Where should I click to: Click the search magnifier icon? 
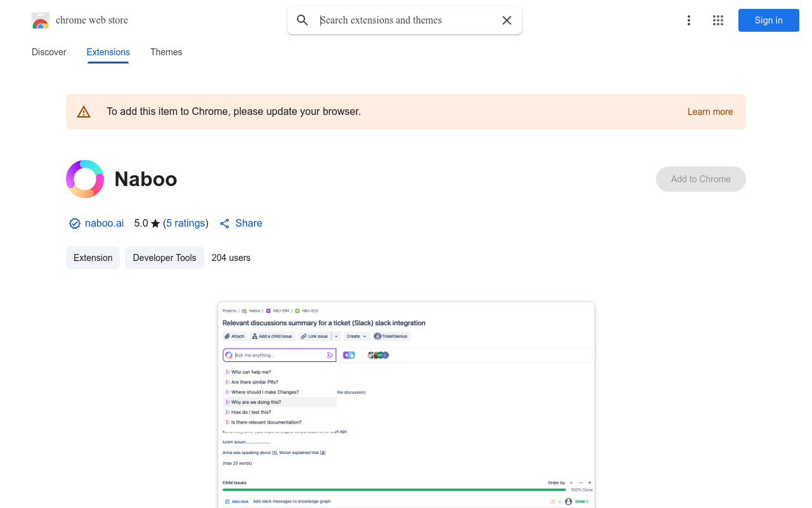pos(303,20)
